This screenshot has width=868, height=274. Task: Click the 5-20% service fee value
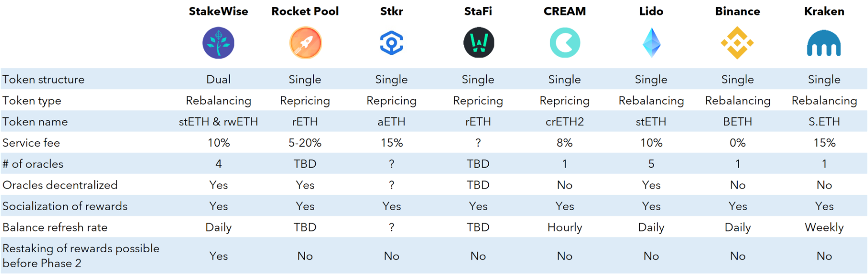305,143
